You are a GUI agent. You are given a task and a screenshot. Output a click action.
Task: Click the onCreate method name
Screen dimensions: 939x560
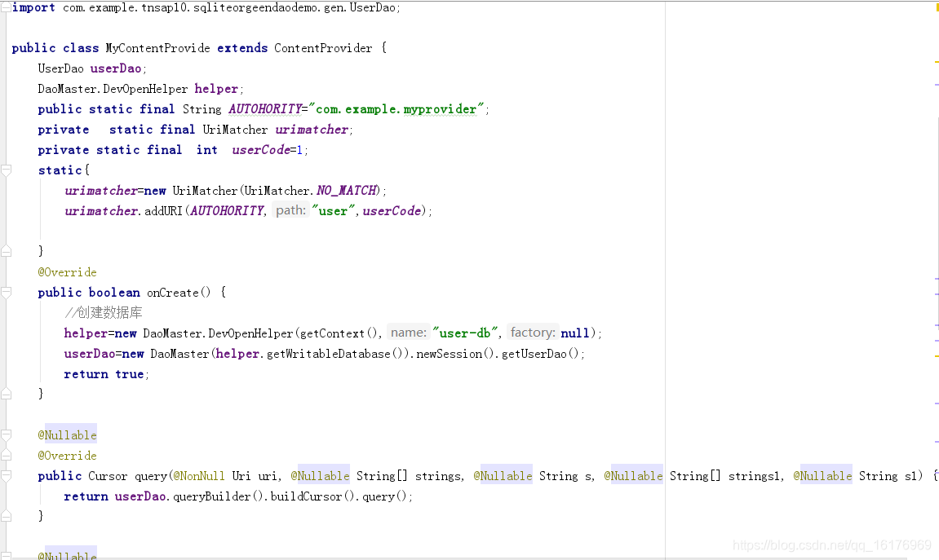click(172, 293)
